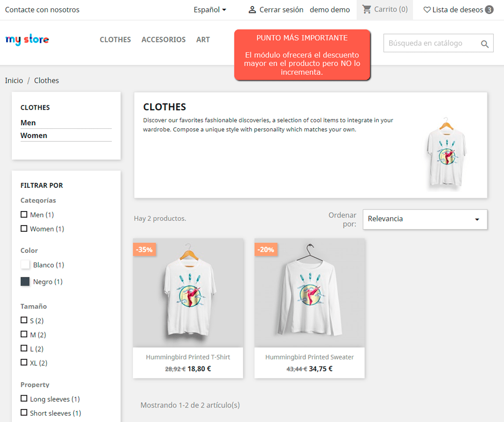The height and width of the screenshot is (422, 504).
Task: Go to Inicio in the breadcrumb
Action: (14, 81)
